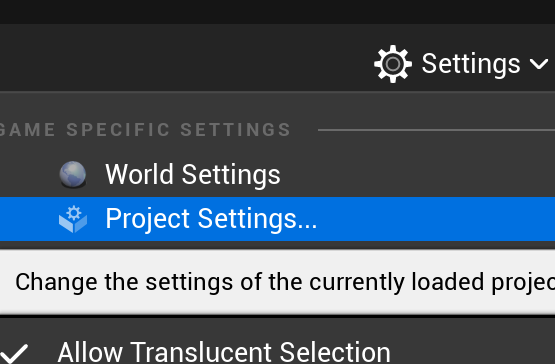Click the word Change in the tooltip
555x364 pixels.
[56, 283]
